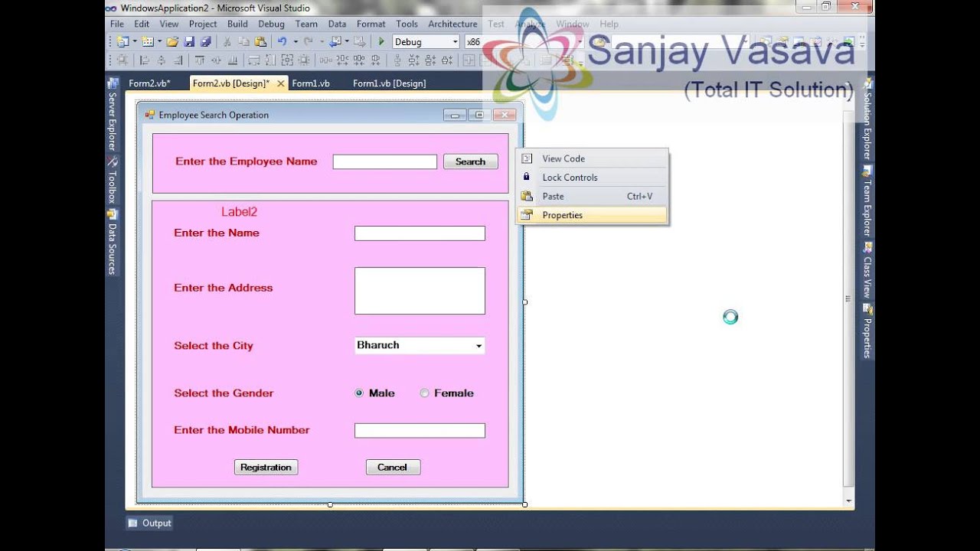Click the Align Centers layout icon

tap(161, 60)
